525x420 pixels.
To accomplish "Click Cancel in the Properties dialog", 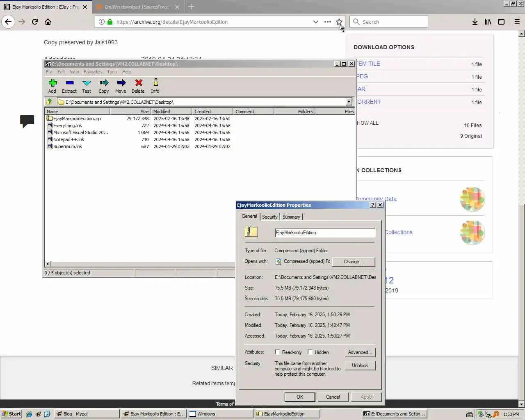I will 333,397.
